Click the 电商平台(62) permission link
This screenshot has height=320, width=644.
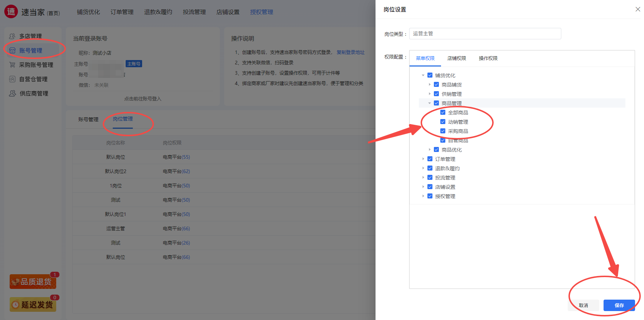tap(176, 171)
